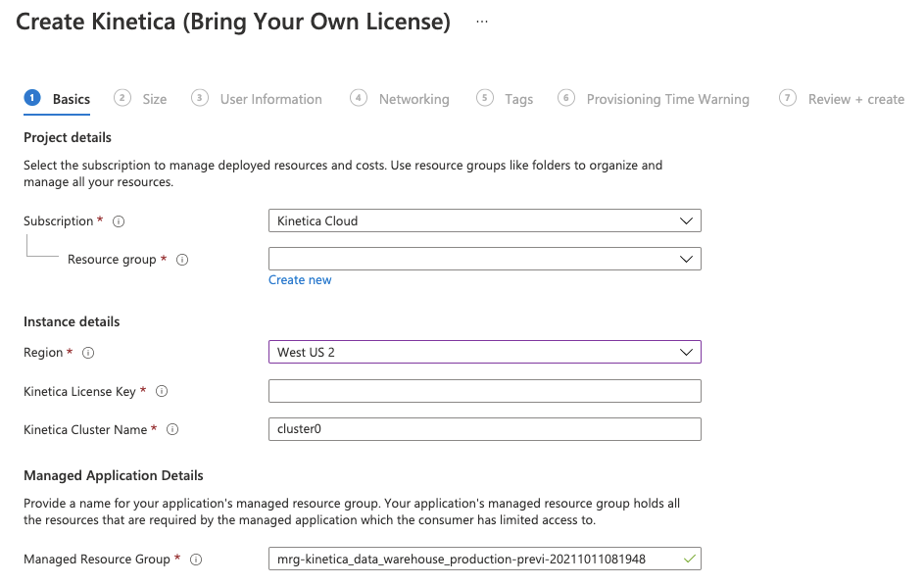The height and width of the screenshot is (585, 924).
Task: Click the step 6 circle icon for Provisioning
Action: tap(565, 98)
